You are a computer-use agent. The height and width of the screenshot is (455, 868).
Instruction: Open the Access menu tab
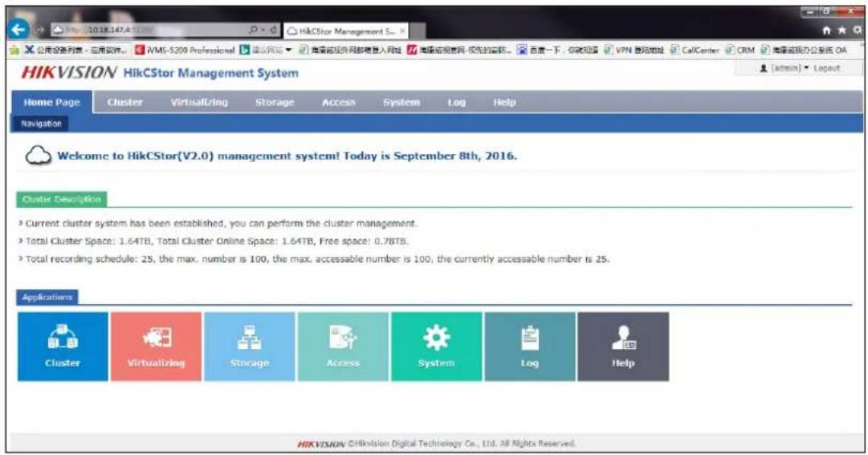pos(339,102)
